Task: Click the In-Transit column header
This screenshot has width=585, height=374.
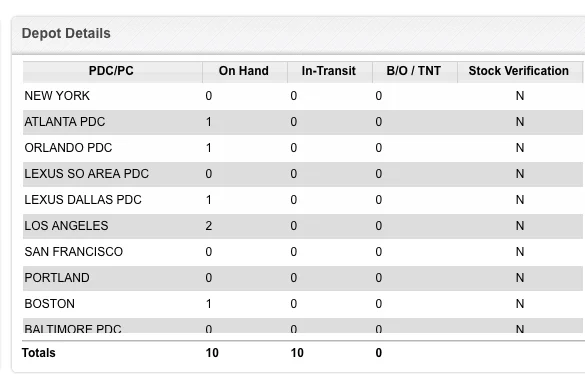Action: [x=330, y=72]
